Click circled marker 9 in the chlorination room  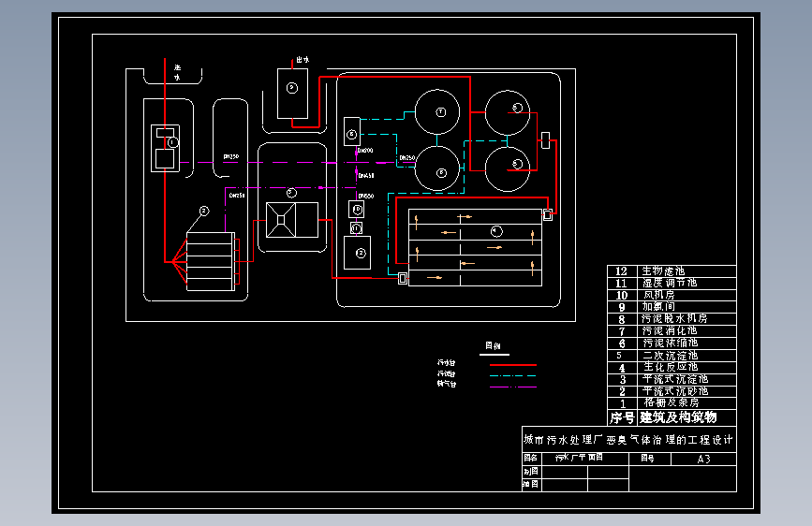tap(292, 88)
